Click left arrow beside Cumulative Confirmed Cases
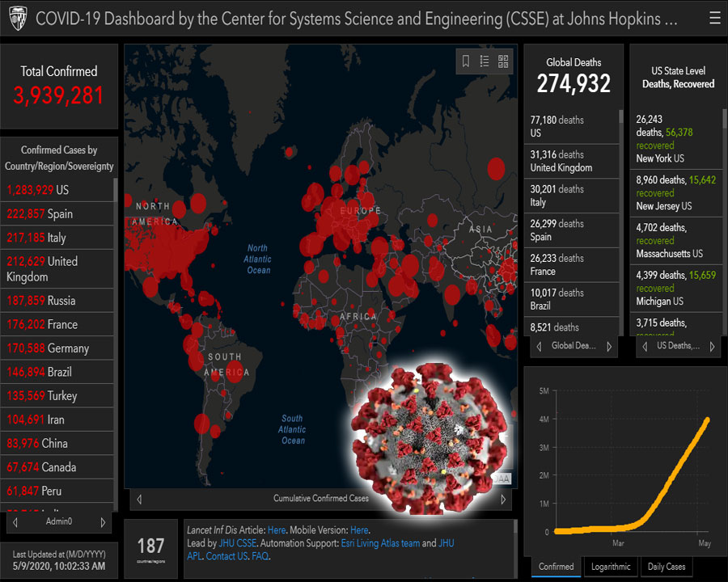Viewport: 728px width, 582px height. click(x=139, y=500)
